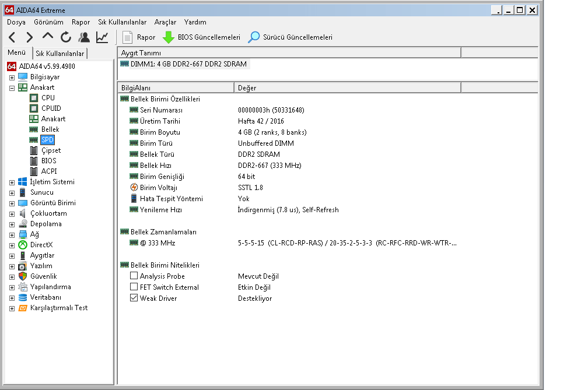The width and height of the screenshot is (588, 390).
Task: Click the AIDA64 Extreme title bar logo
Action: 10,10
